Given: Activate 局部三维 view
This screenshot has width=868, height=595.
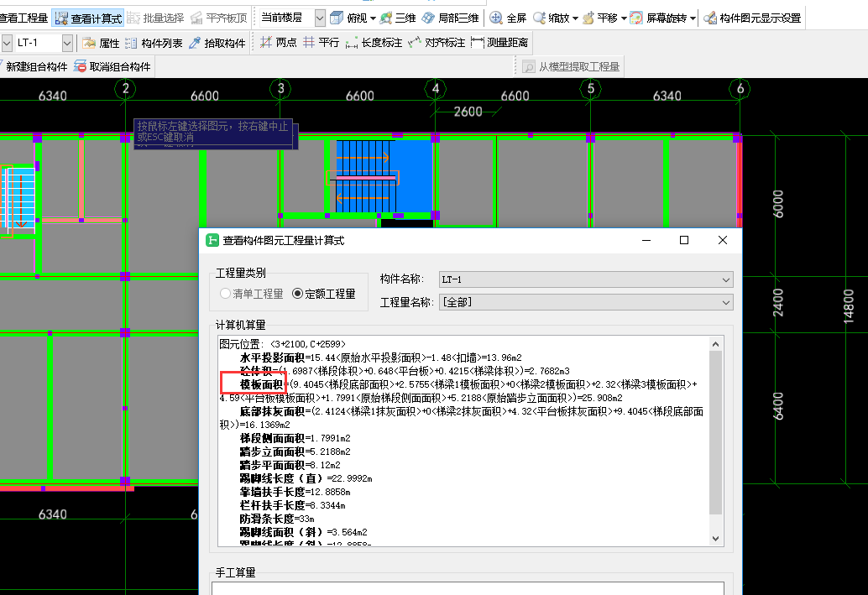Looking at the screenshot, I should click(450, 18).
